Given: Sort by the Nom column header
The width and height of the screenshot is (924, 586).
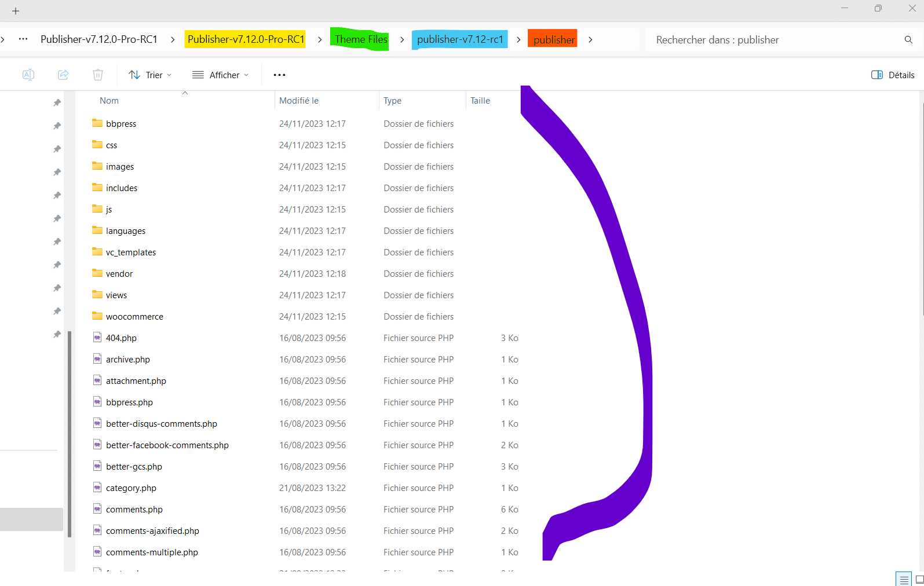Looking at the screenshot, I should point(109,101).
